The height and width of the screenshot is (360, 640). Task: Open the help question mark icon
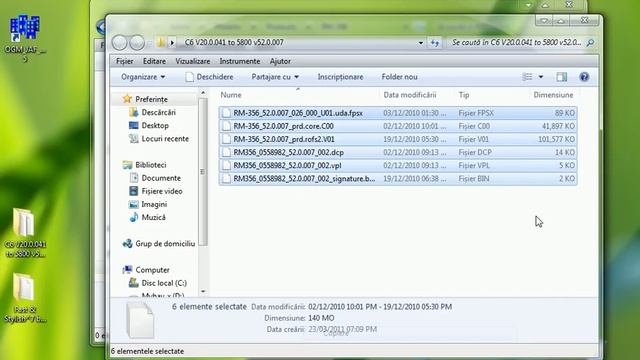click(x=584, y=77)
